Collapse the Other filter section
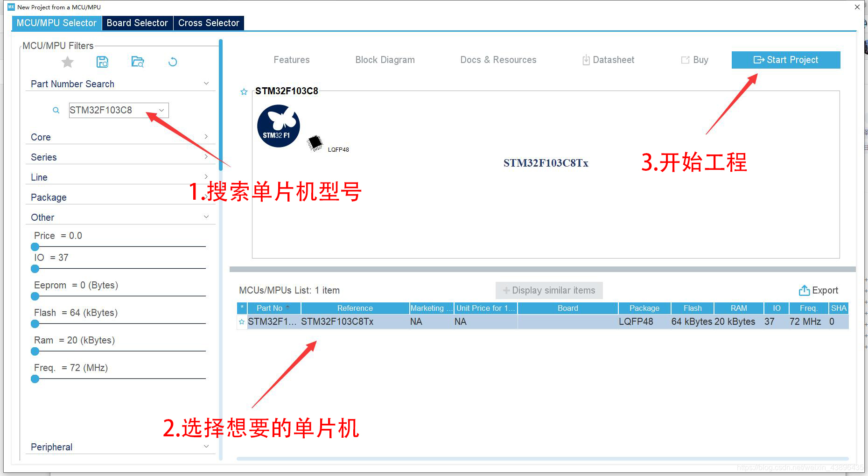The image size is (868, 476). [x=206, y=217]
